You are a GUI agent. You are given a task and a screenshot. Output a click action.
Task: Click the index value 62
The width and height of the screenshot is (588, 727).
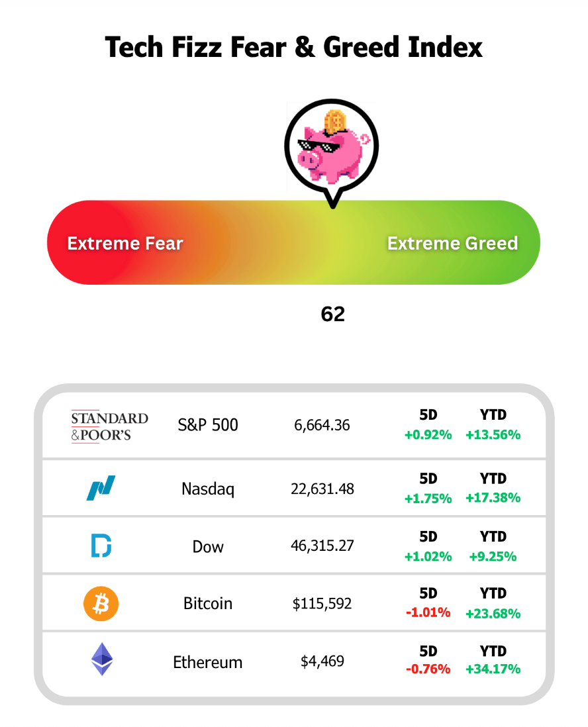pyautogui.click(x=333, y=315)
